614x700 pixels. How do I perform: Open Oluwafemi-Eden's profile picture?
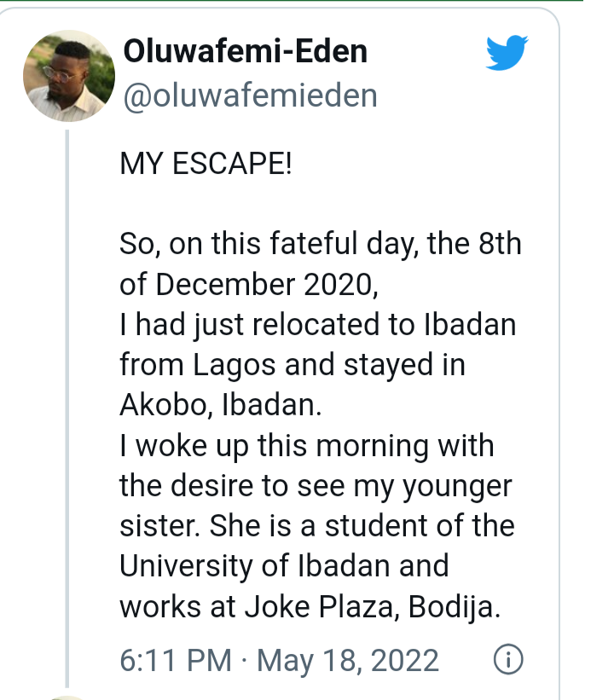69,76
